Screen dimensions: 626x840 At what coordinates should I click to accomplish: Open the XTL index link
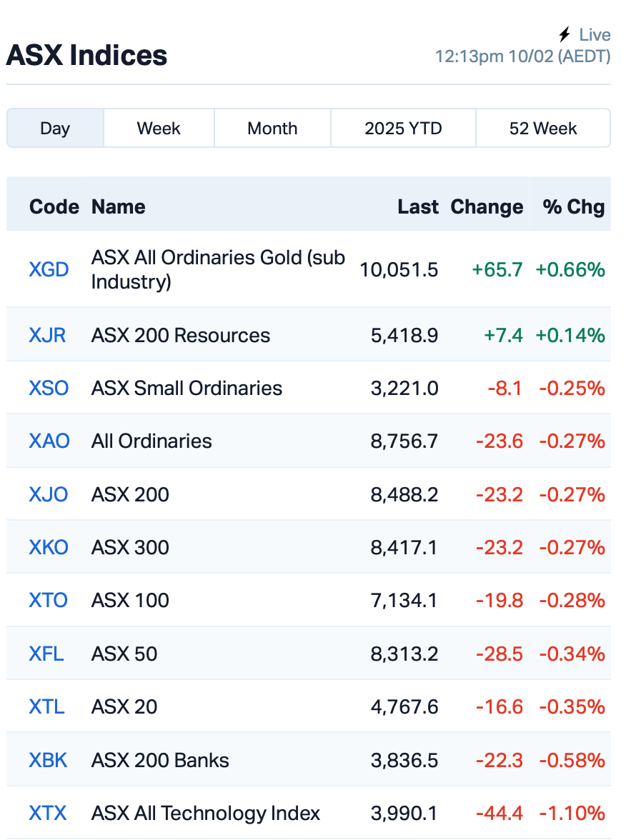[46, 706]
